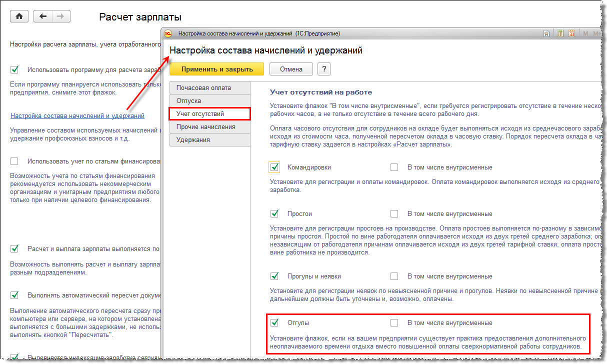Screen dimensions: 607x364
Task: Toggle Расчет и выплата зарплаты checkbox
Action: [14, 248]
